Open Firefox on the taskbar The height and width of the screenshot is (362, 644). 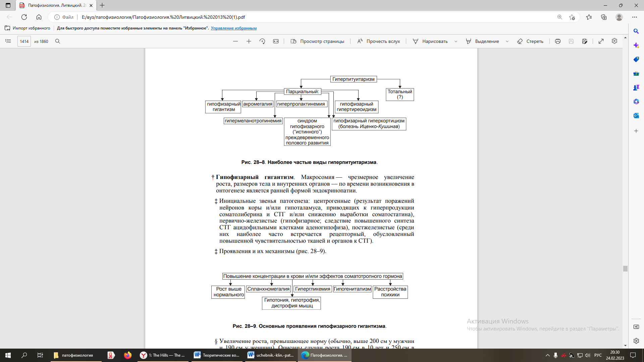pos(127,355)
